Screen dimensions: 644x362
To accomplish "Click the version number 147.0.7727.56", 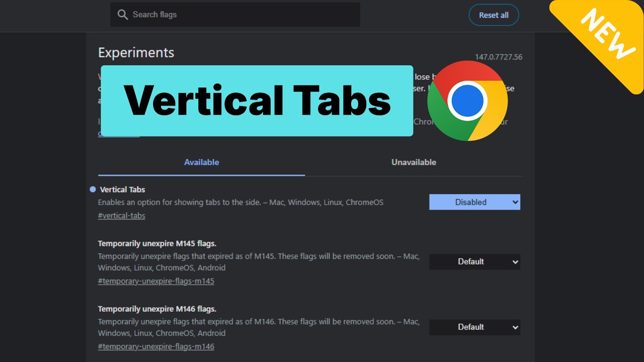I will tap(499, 57).
